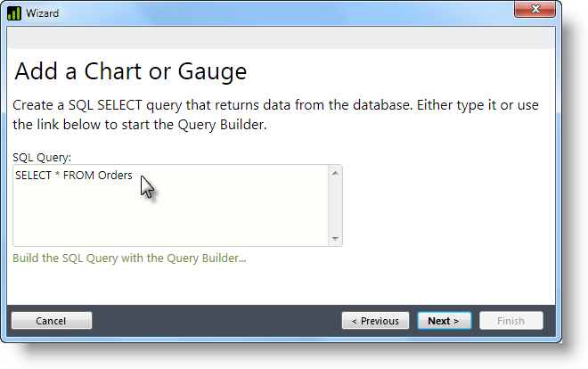The image size is (588, 369).
Task: Place cursor in 'SELECT * FROM Orders' text
Action: 73,175
